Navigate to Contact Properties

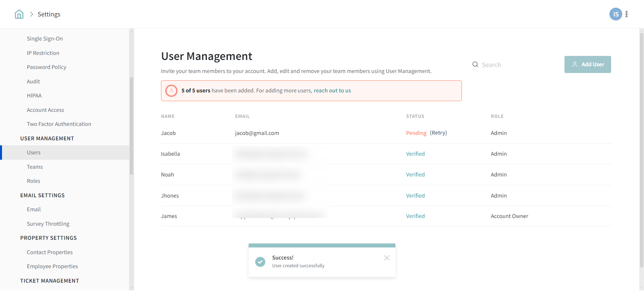pos(50,252)
